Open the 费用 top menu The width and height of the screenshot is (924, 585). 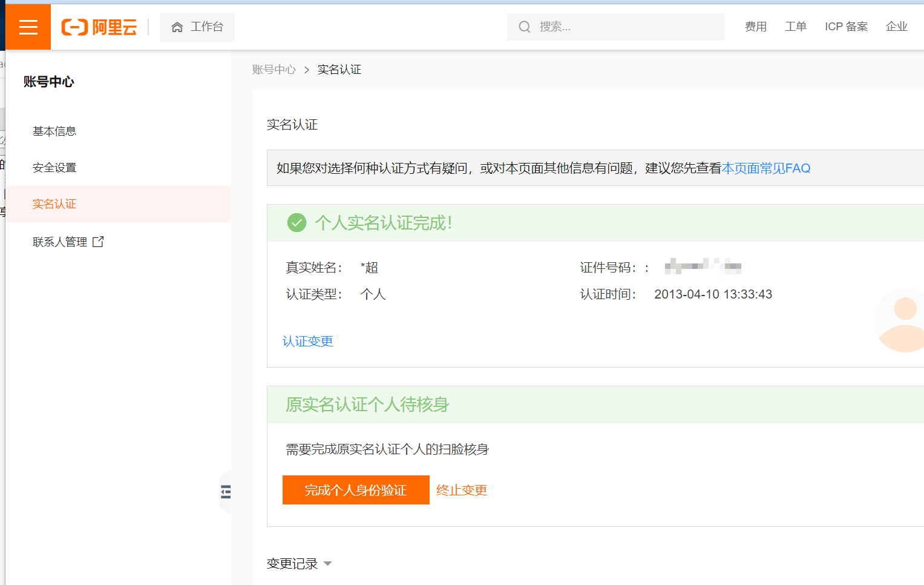coord(756,27)
